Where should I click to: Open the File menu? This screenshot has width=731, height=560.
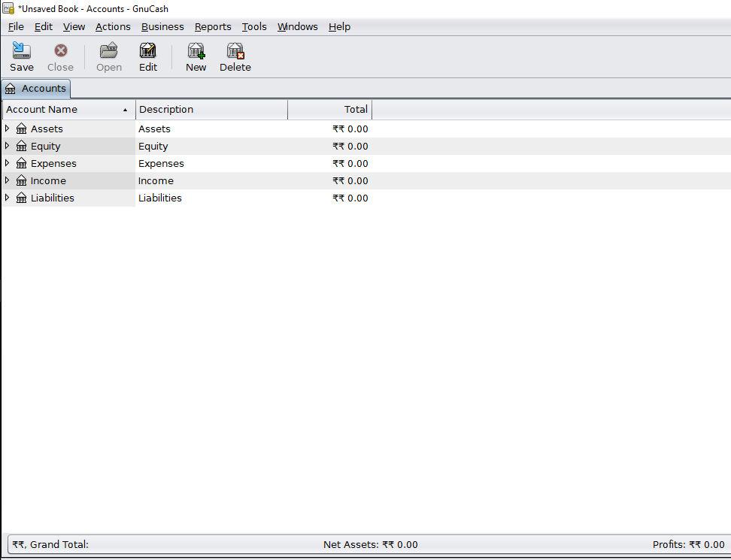(x=16, y=26)
